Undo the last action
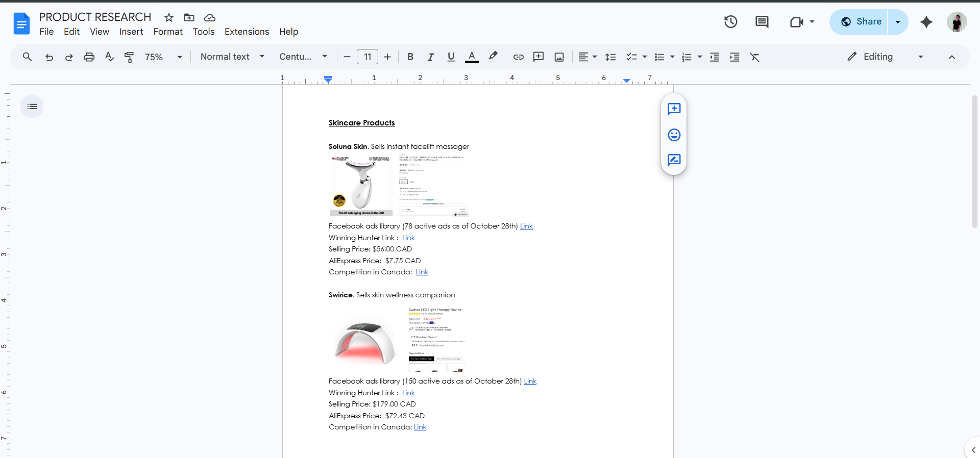 (x=49, y=57)
